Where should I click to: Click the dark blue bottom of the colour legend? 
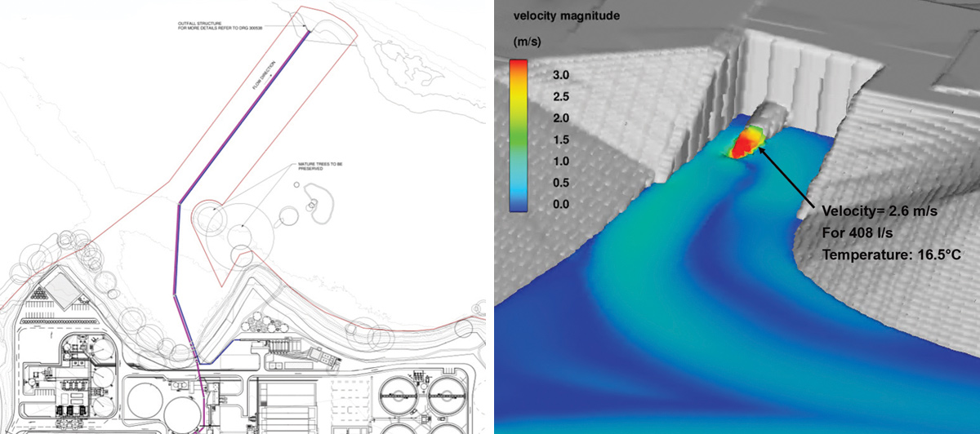[x=519, y=205]
